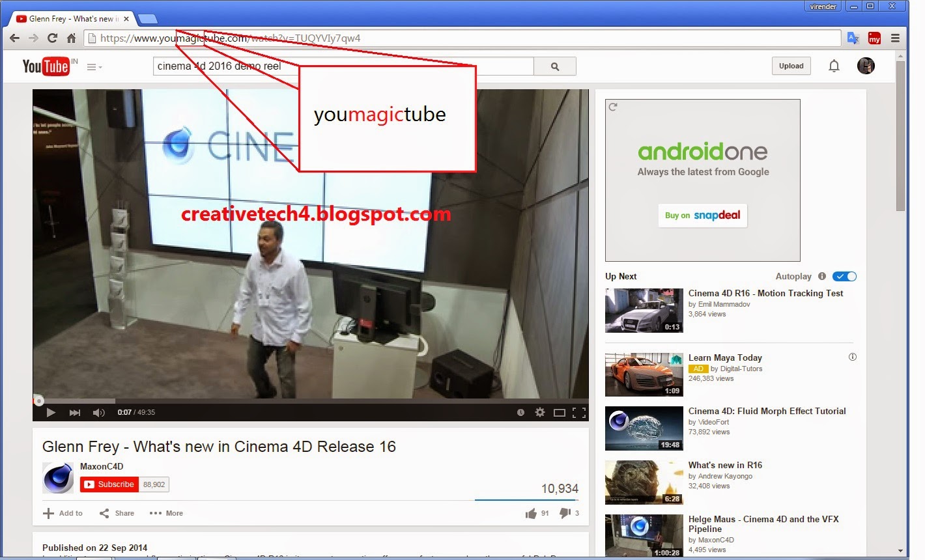
Task: Mute the video volume
Action: (x=98, y=412)
